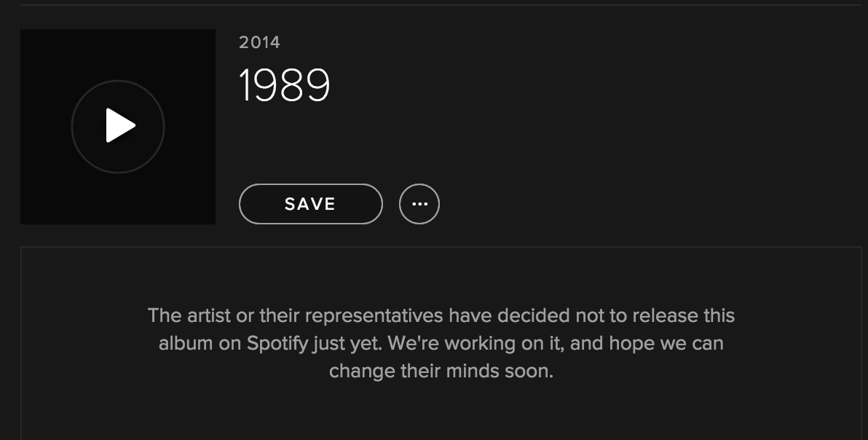Enable the SAVE state for this album
Viewport: 868px width, 440px height.
click(310, 204)
